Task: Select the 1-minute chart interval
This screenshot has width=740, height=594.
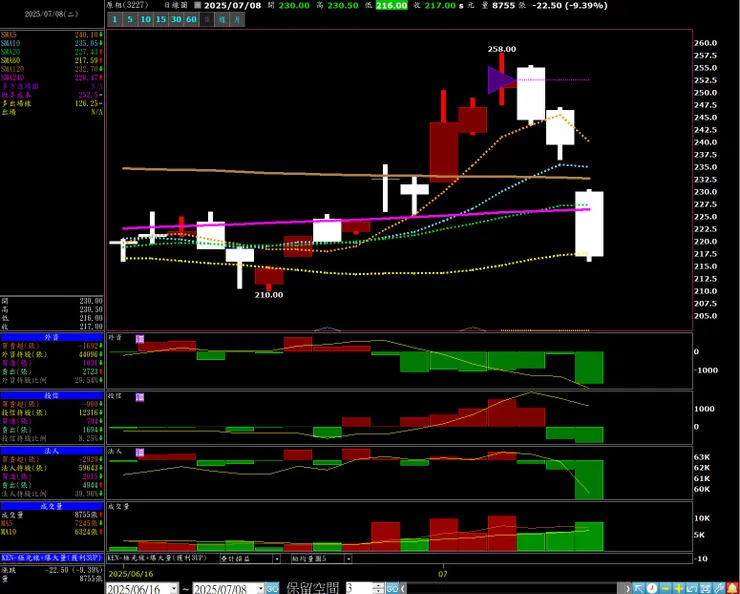Action: coord(115,20)
